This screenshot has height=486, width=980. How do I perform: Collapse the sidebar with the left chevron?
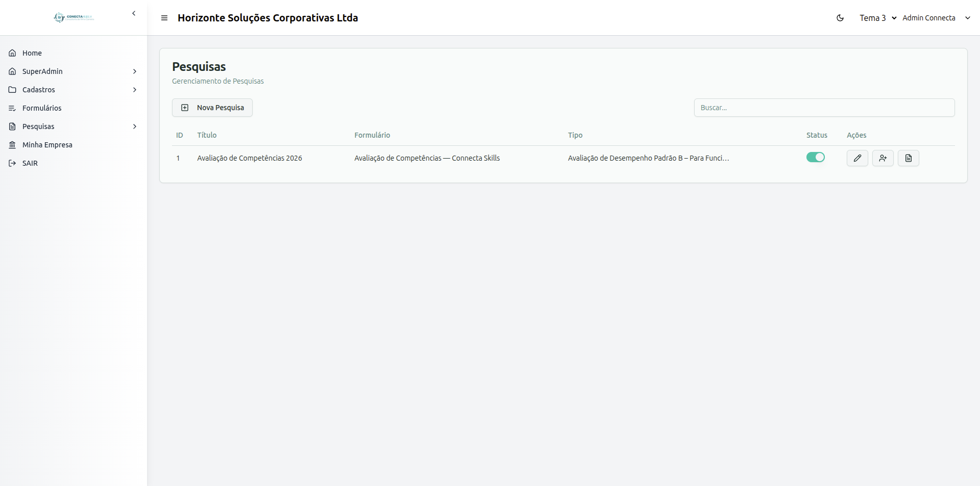[x=134, y=13]
